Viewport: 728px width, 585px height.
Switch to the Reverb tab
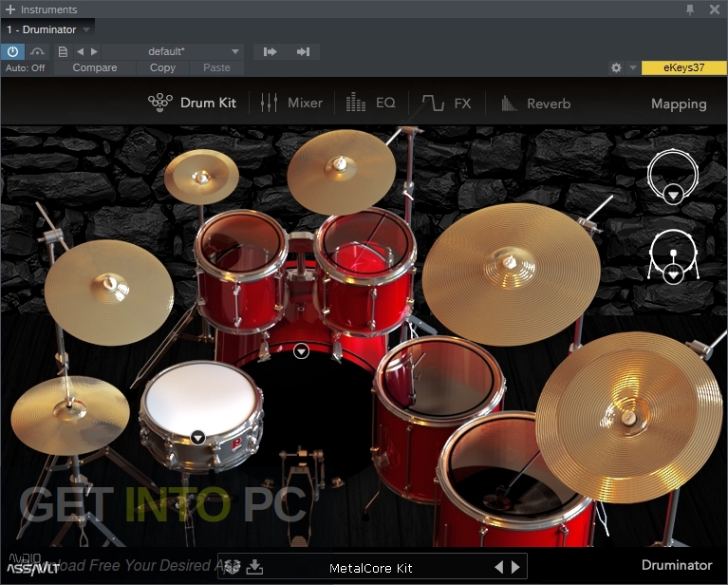tap(535, 103)
